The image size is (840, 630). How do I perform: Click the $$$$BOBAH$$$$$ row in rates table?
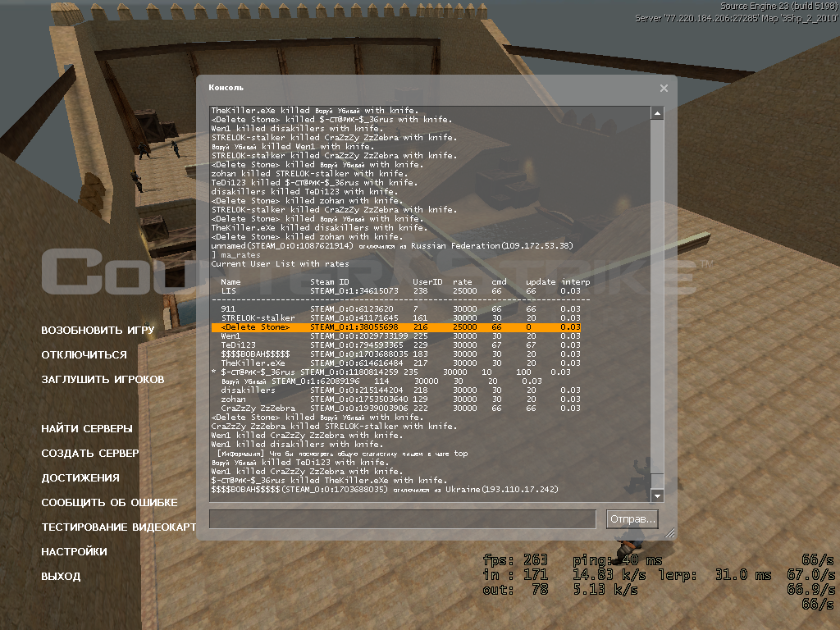pos(400,354)
